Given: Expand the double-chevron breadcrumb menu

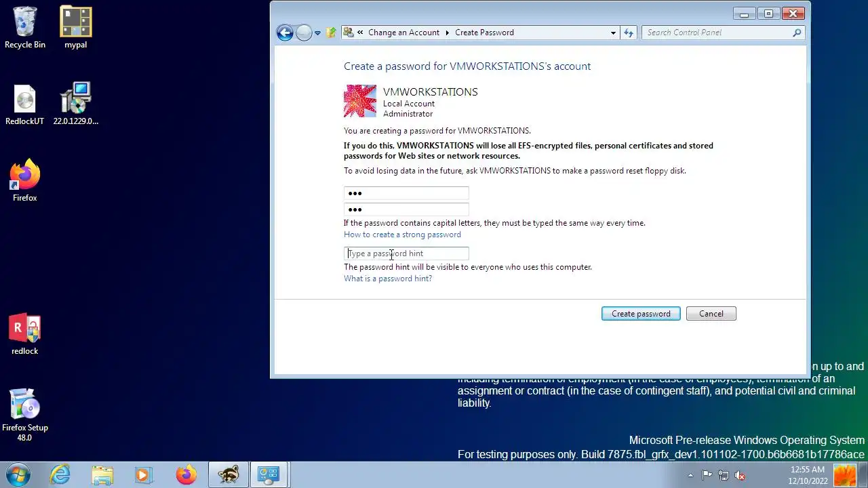Looking at the screenshot, I should click(361, 33).
